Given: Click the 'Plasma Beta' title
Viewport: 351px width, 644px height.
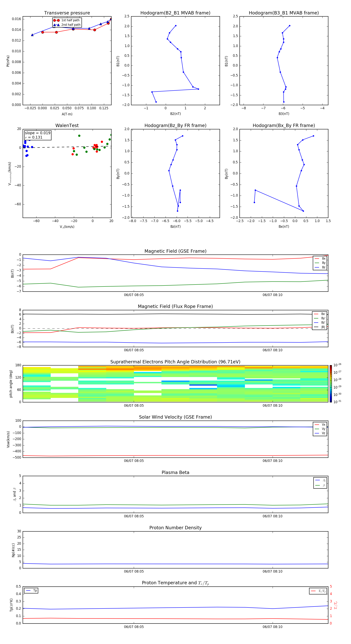Looking at the screenshot, I should (x=175, y=472).
